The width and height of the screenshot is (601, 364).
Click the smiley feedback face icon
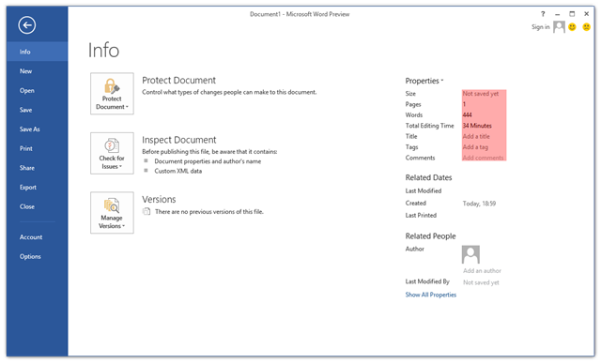tap(572, 27)
